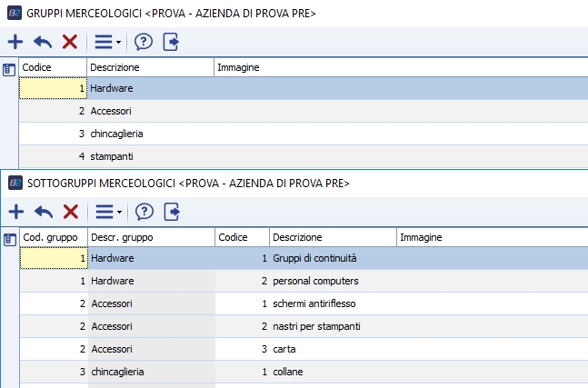Screen dimensions: 588x388
Task: Open help icon in Sottogruppi Merceologici toolbar
Action: (144, 211)
